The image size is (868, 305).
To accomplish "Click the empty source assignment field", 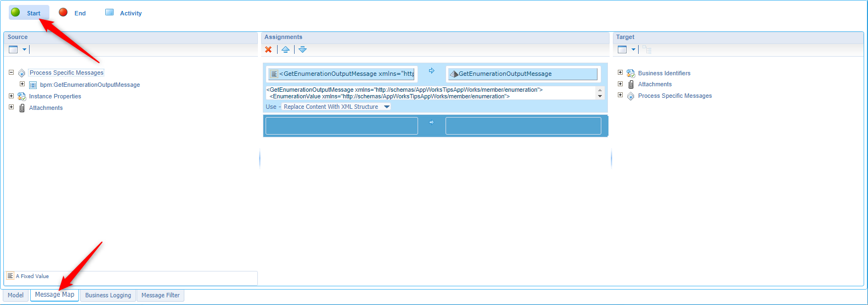I will (341, 126).
